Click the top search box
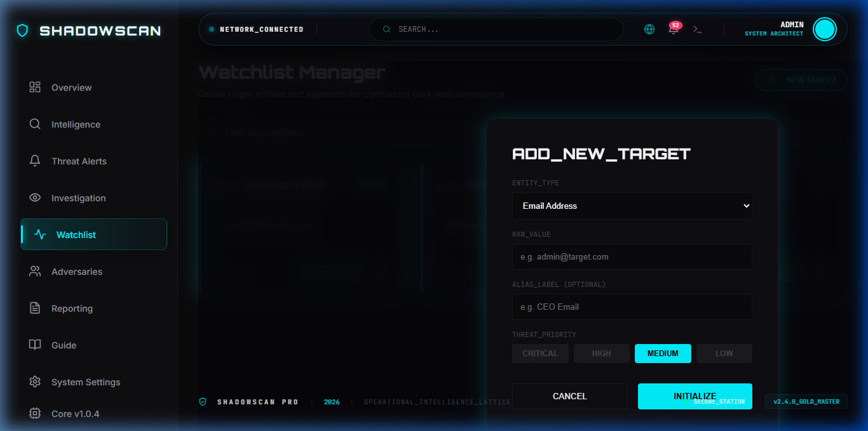 [496, 29]
